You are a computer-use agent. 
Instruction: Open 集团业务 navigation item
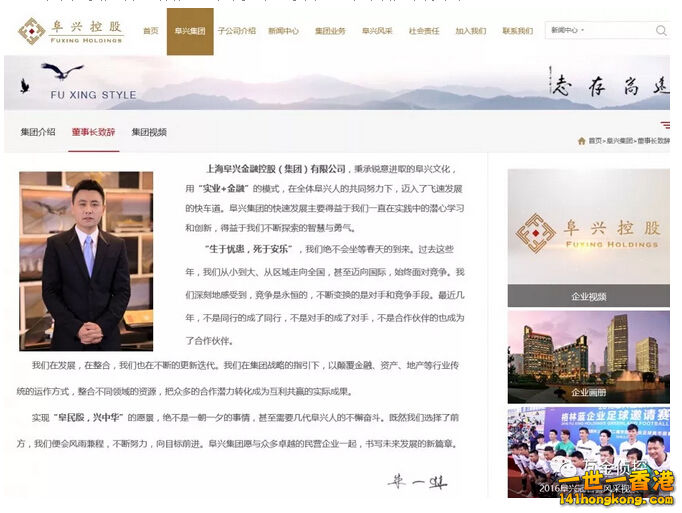click(330, 31)
